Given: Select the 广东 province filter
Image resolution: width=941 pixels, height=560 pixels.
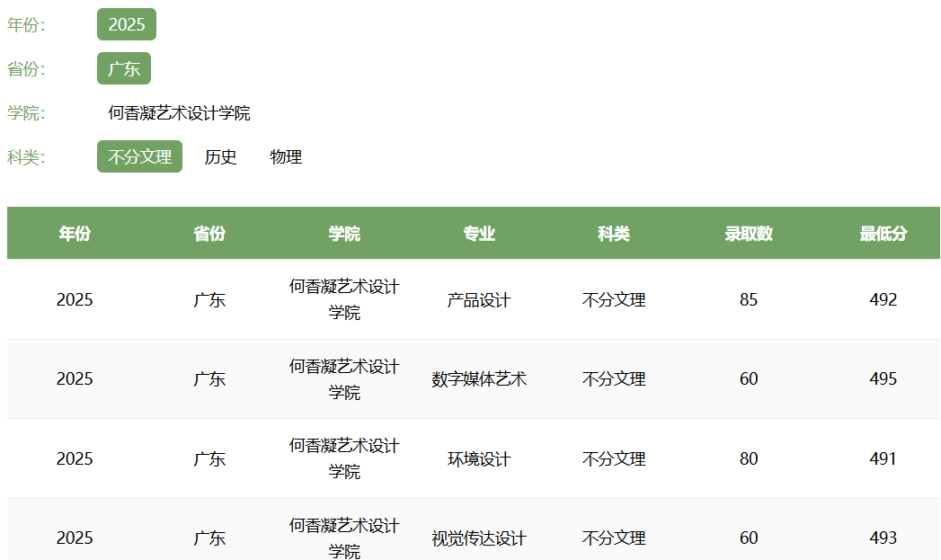Looking at the screenshot, I should click(x=124, y=68).
